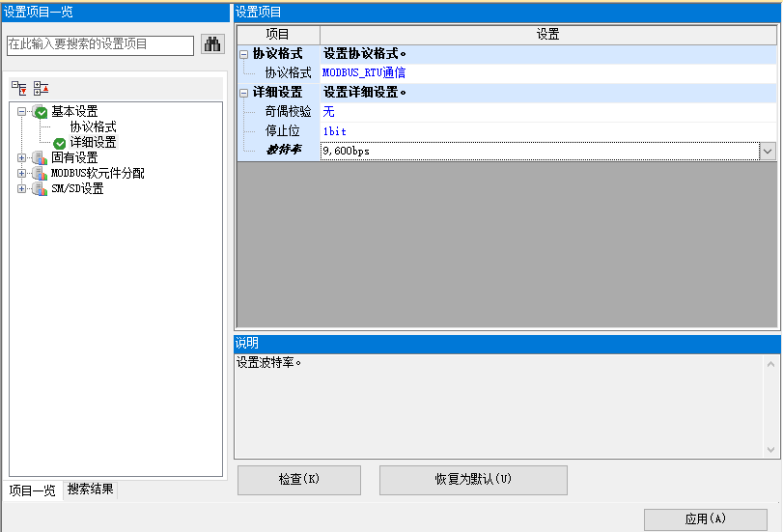
Task: Click the 波特率 row label
Action: point(284,151)
